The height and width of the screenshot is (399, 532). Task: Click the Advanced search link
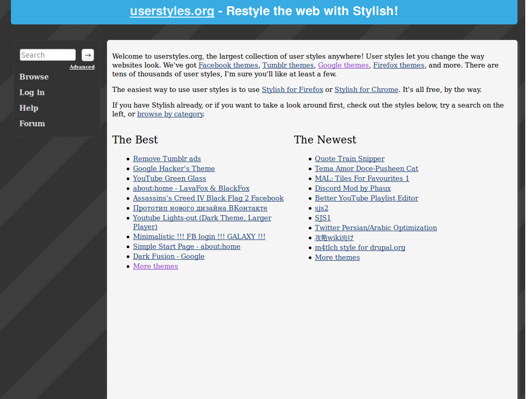click(82, 66)
